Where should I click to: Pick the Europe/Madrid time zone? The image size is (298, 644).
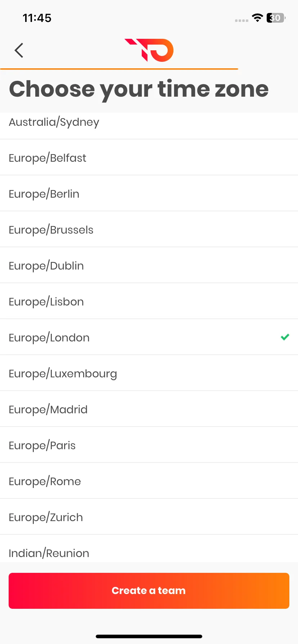(149, 409)
